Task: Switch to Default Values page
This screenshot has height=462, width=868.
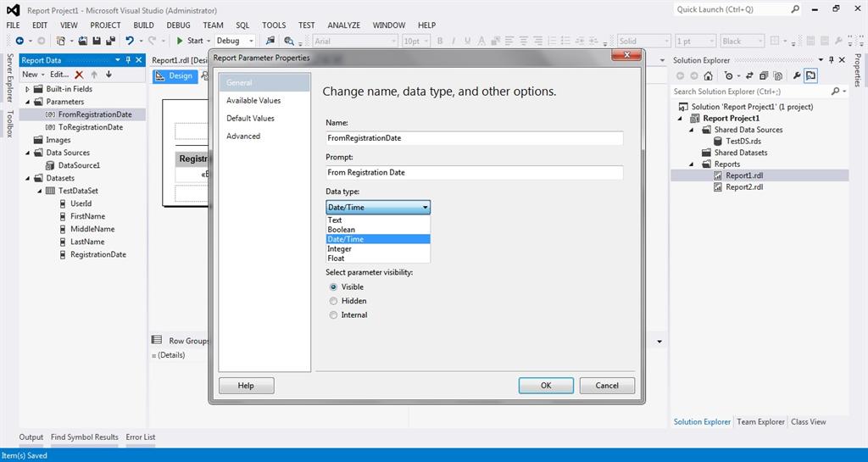Action: [250, 118]
